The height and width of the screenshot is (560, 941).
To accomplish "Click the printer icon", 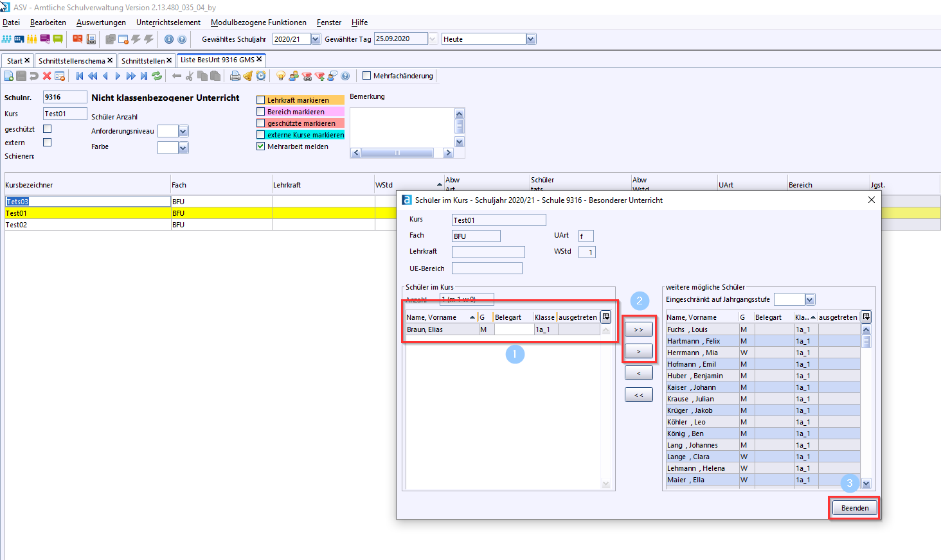I will (235, 76).
